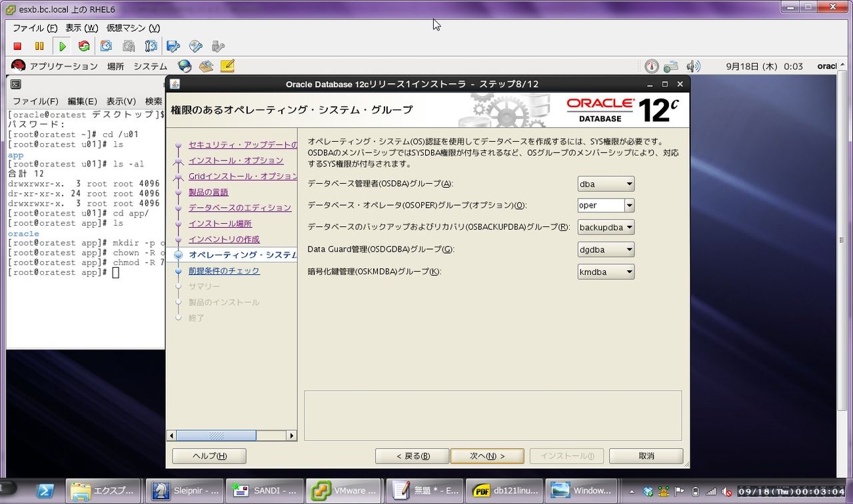Click the Red Hat logo on GNOME panel
853x504 pixels.
click(x=18, y=66)
